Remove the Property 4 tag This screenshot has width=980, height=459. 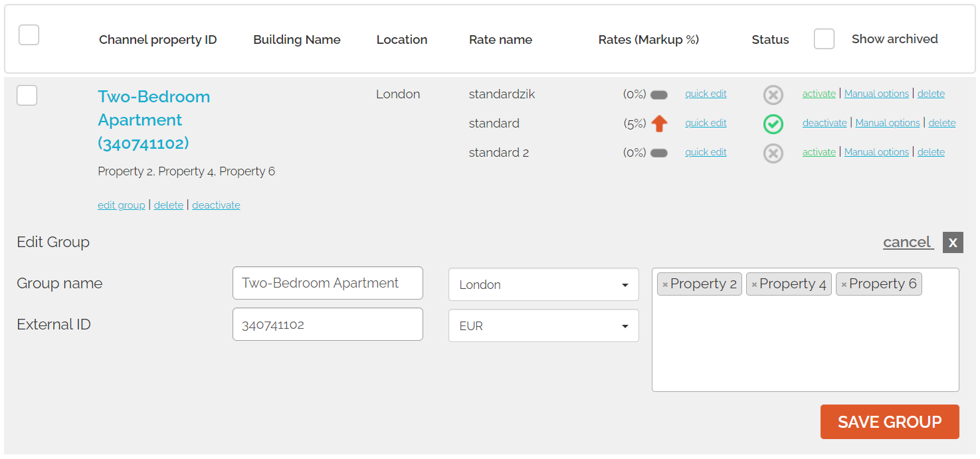(754, 285)
